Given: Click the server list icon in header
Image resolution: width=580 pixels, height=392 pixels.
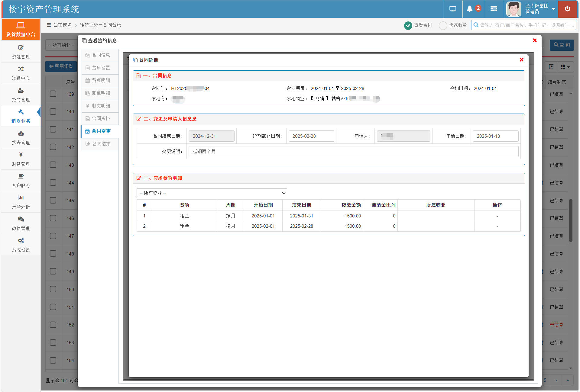Looking at the screenshot, I should pyautogui.click(x=494, y=9).
